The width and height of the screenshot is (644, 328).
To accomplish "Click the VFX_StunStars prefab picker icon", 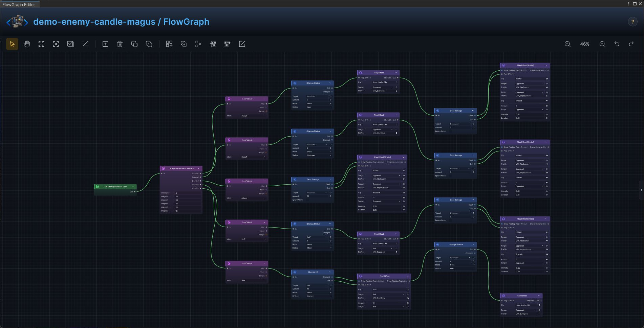I will 396,133.
